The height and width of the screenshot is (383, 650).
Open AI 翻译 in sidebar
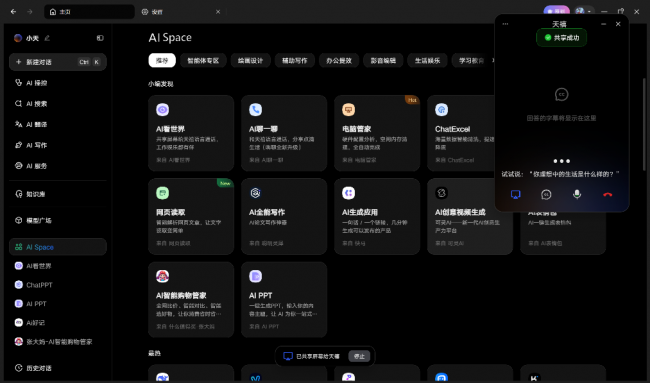pyautogui.click(x=58, y=124)
